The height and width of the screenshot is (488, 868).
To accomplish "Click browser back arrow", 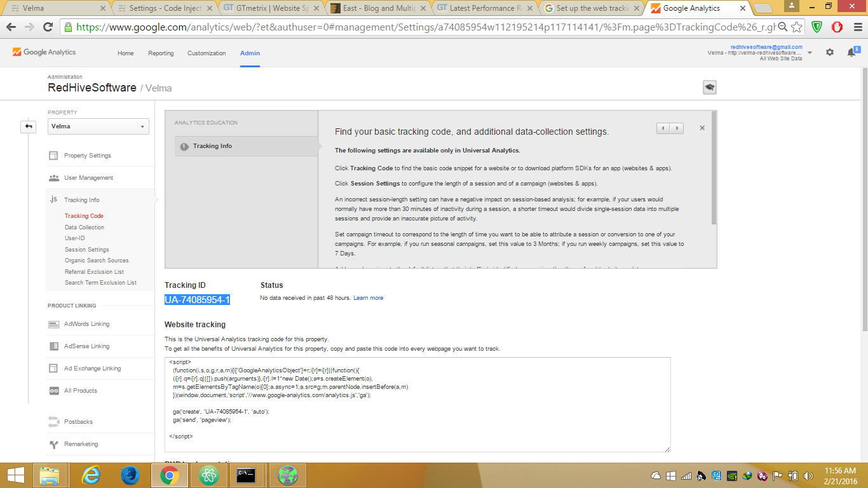I will 11,27.
